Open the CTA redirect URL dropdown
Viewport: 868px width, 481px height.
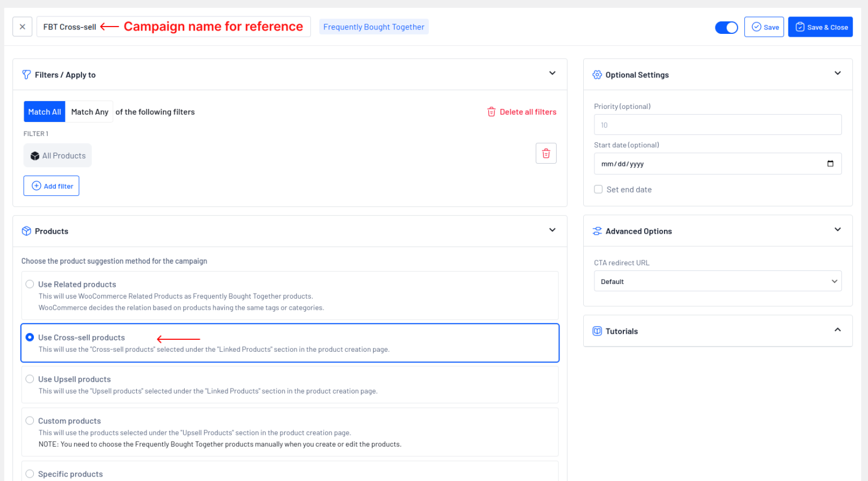(x=718, y=281)
